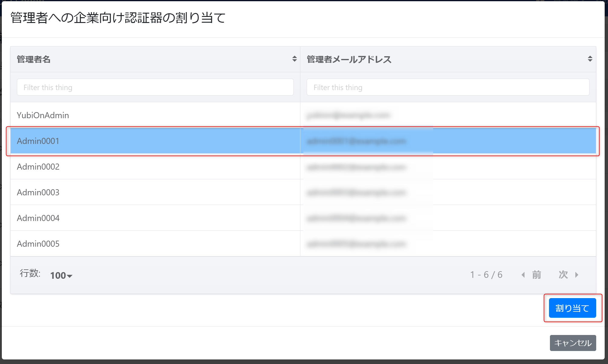Sort by 管理者メールアドレス column arrows
This screenshot has width=608, height=364.
pyautogui.click(x=590, y=59)
